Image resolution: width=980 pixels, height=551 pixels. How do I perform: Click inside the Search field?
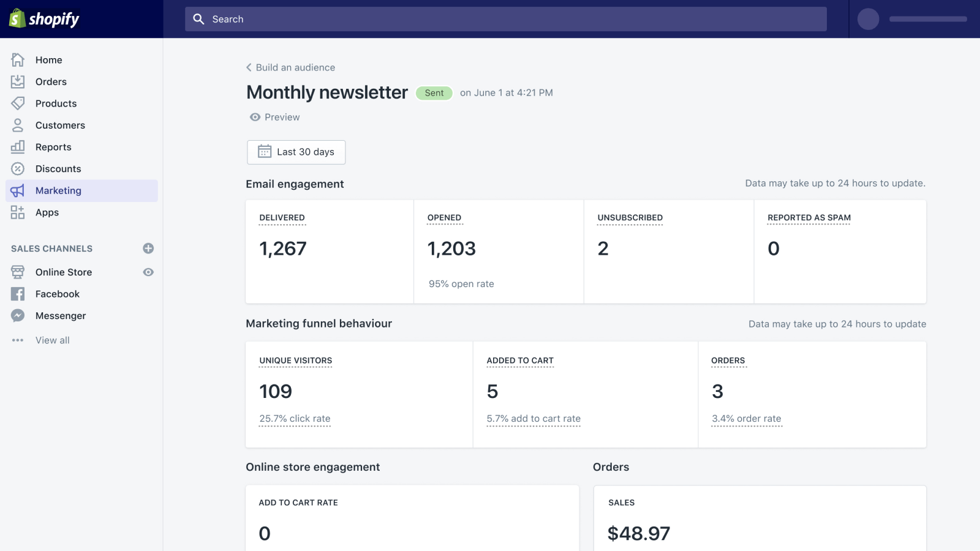pyautogui.click(x=429, y=19)
